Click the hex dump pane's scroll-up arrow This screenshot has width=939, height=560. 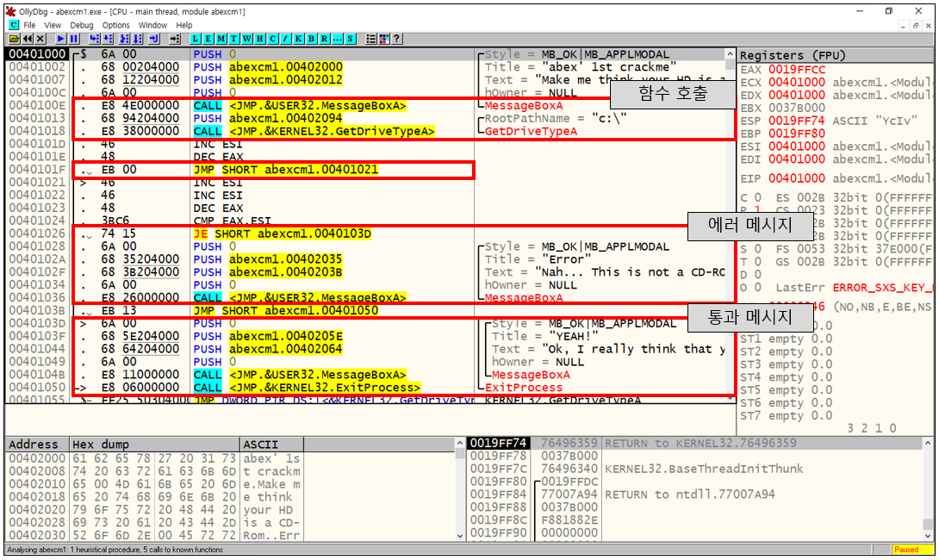click(x=460, y=443)
